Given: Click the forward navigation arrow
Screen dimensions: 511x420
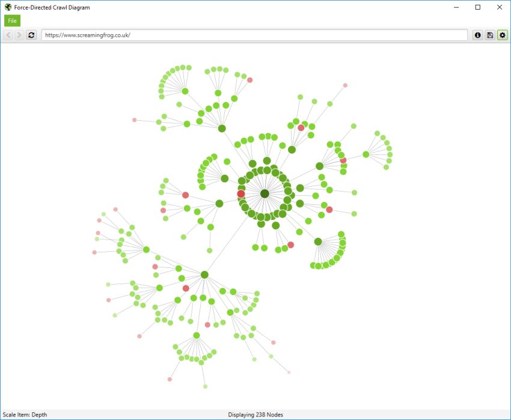Looking at the screenshot, I should (19, 35).
